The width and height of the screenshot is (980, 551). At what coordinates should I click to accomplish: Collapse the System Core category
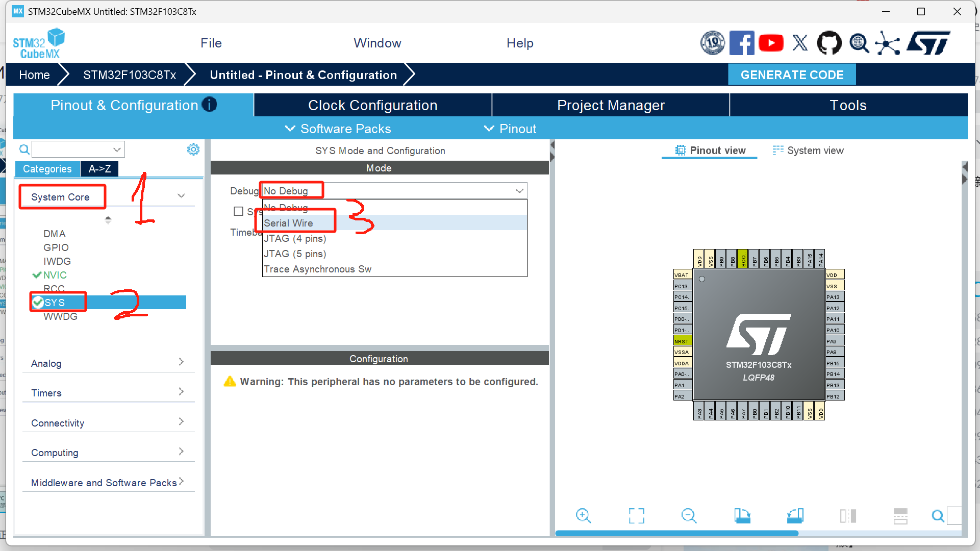[x=181, y=196]
